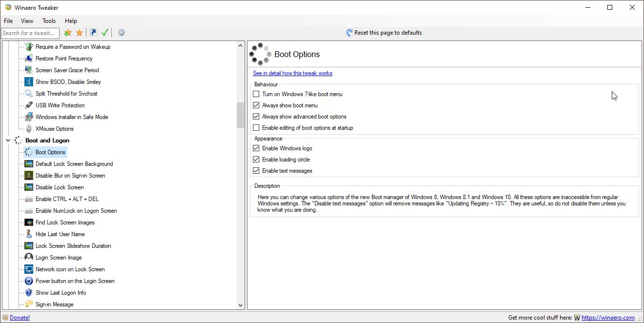Click the Login Screen Image avatar icon
Viewport: 644px width, 323px height.
[x=29, y=258]
